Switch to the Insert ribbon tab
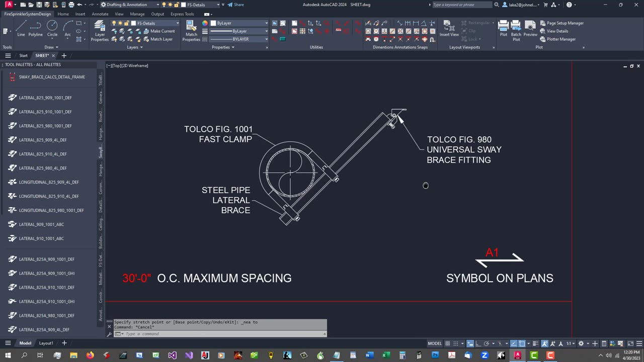Viewport: 644px width, 362px height. click(x=80, y=14)
